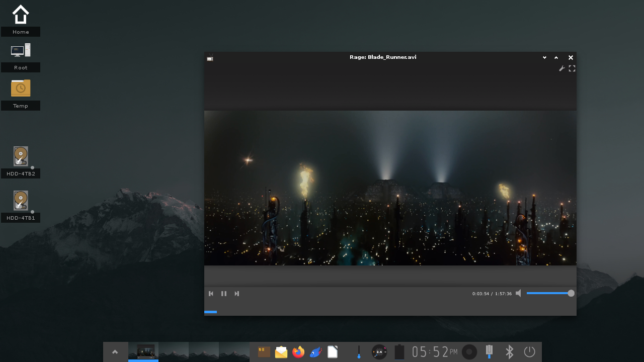The width and height of the screenshot is (644, 362).
Task: Open the HDD-4TB1 drive on the desktop
Action: point(21,200)
